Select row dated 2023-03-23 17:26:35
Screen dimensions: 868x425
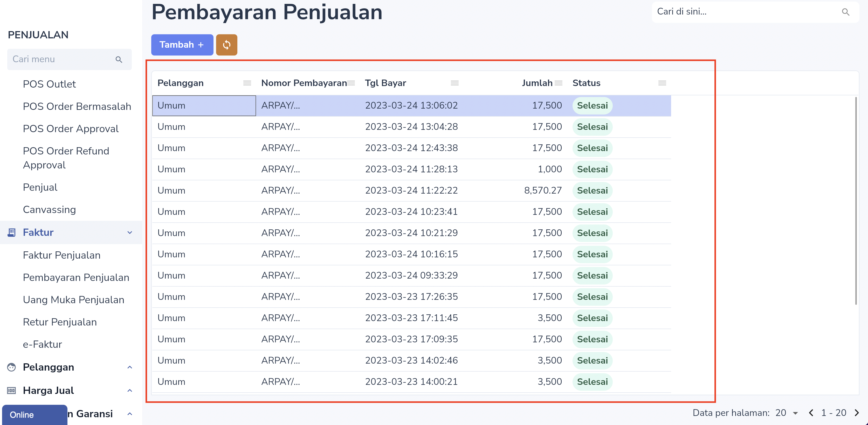411,297
